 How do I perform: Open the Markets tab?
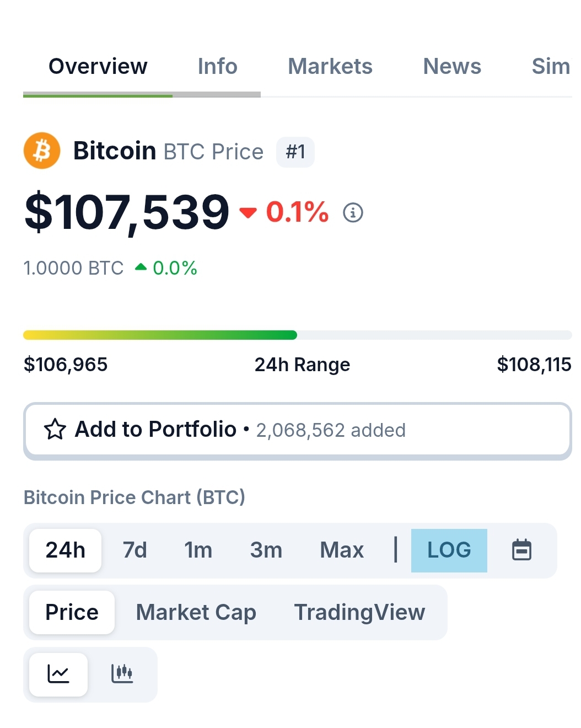[x=330, y=66]
